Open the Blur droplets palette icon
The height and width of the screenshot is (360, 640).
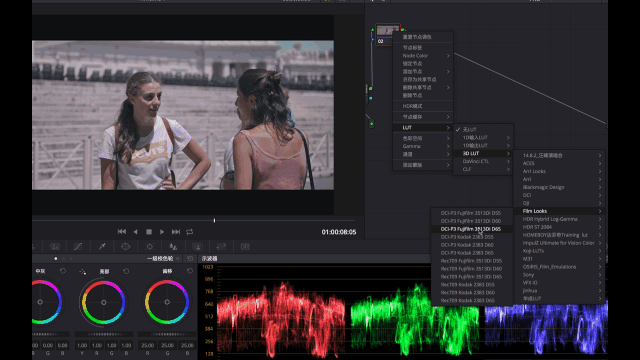tap(173, 247)
